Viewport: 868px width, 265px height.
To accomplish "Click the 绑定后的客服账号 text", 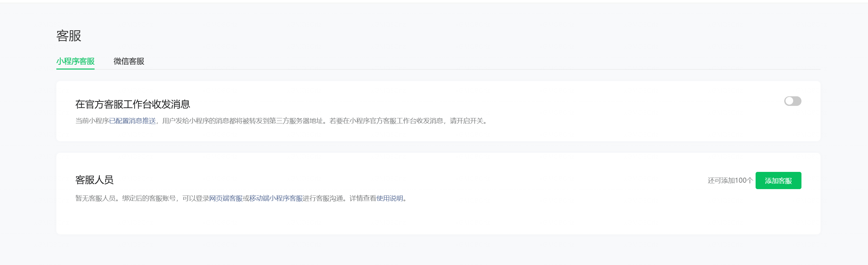I will click(149, 198).
